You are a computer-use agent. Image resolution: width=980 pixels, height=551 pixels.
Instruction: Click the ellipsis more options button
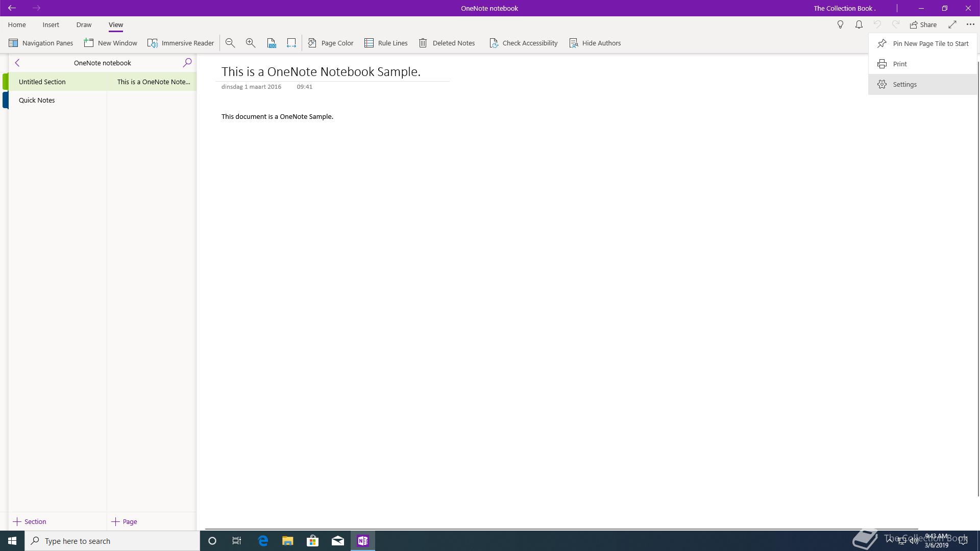pos(970,24)
